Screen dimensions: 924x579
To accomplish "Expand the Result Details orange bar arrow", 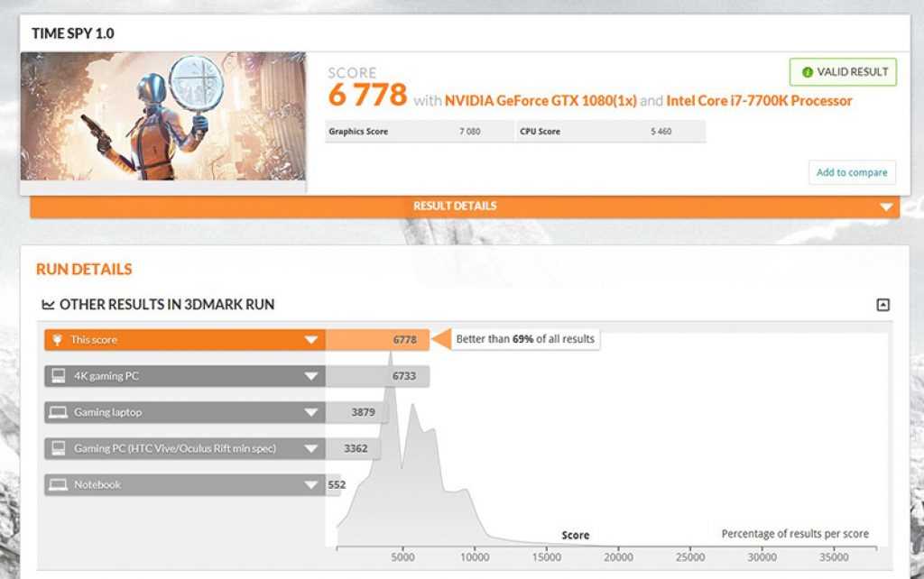I will 886,207.
